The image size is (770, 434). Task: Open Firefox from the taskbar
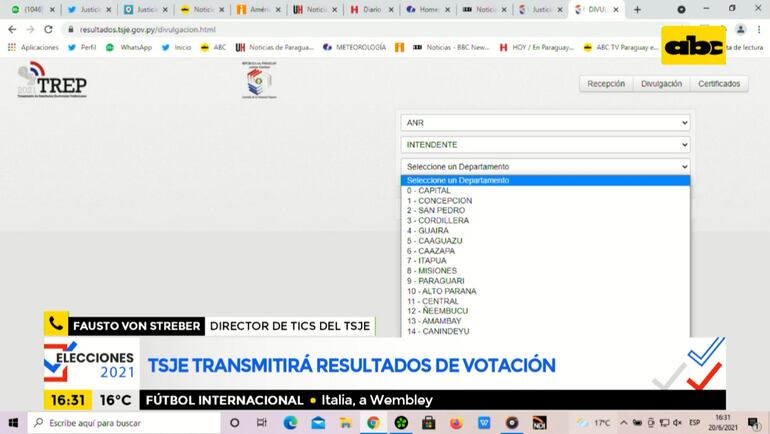(456, 423)
